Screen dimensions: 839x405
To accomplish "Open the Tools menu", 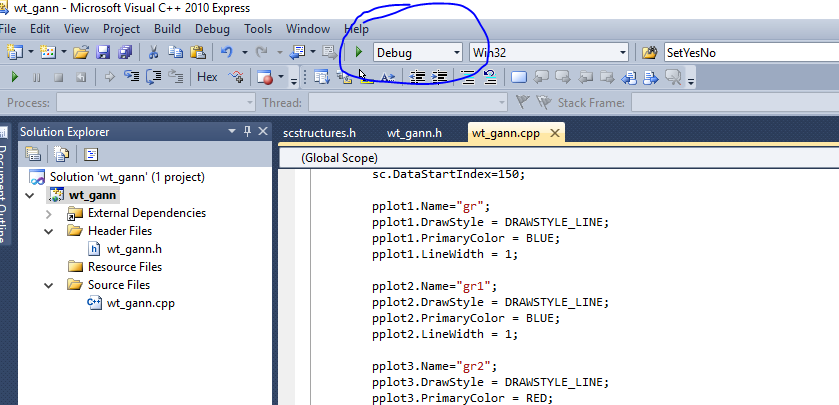I will (258, 29).
